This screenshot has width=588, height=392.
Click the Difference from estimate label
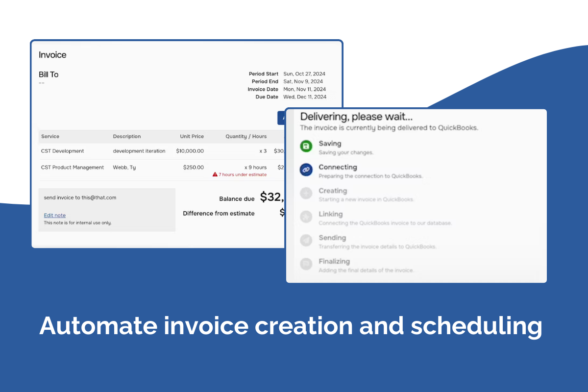(219, 213)
